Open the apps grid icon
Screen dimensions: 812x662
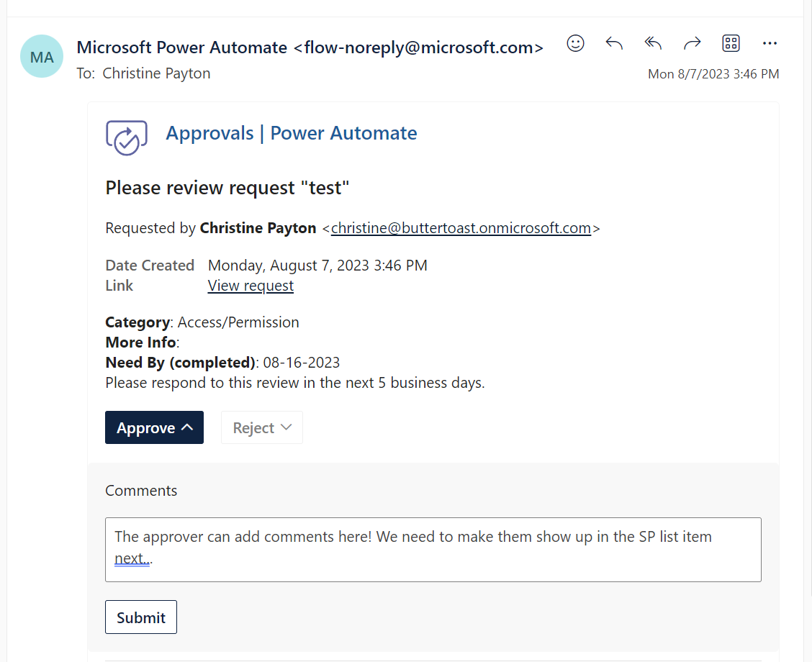click(731, 43)
